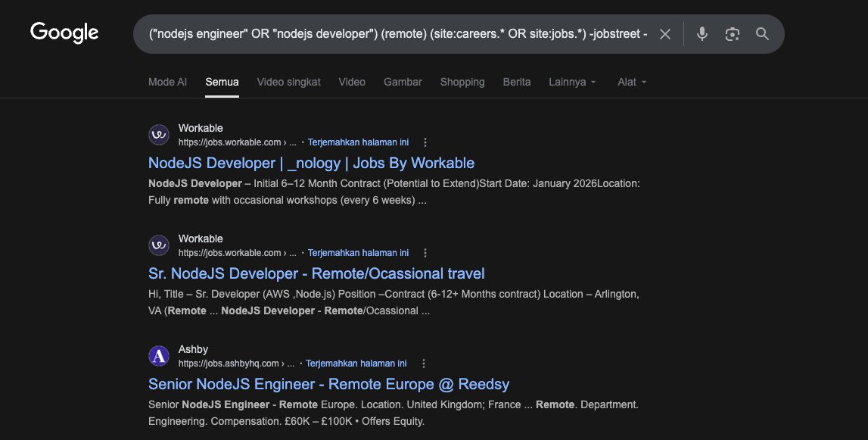Expand the Alat tools dropdown
Viewport: 868px width, 440px height.
[x=632, y=82]
